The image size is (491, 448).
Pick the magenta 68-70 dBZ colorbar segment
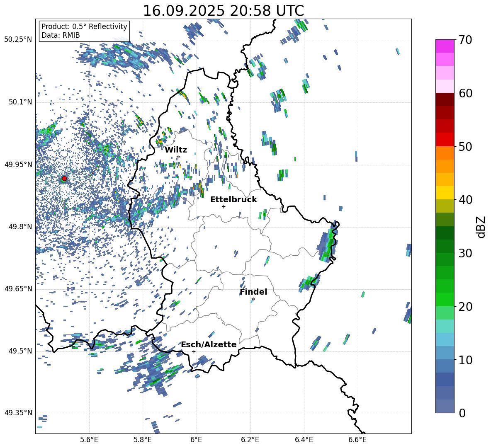point(445,46)
